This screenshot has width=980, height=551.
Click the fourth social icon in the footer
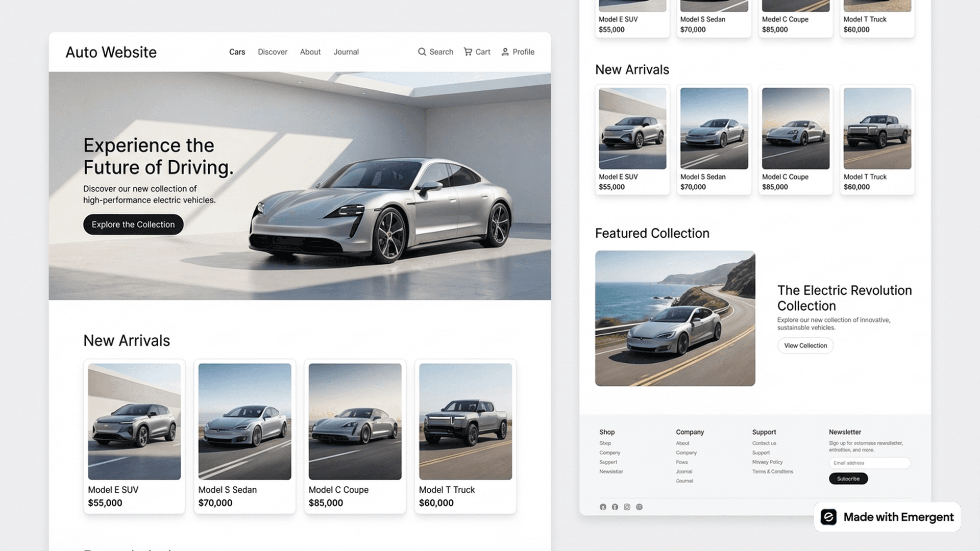tap(639, 507)
